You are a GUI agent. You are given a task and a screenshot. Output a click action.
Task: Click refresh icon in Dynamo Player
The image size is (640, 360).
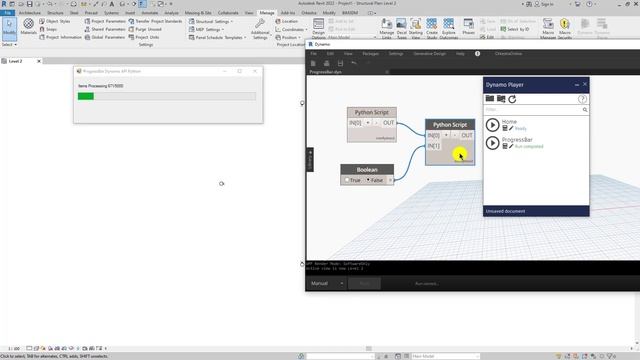[x=512, y=99]
